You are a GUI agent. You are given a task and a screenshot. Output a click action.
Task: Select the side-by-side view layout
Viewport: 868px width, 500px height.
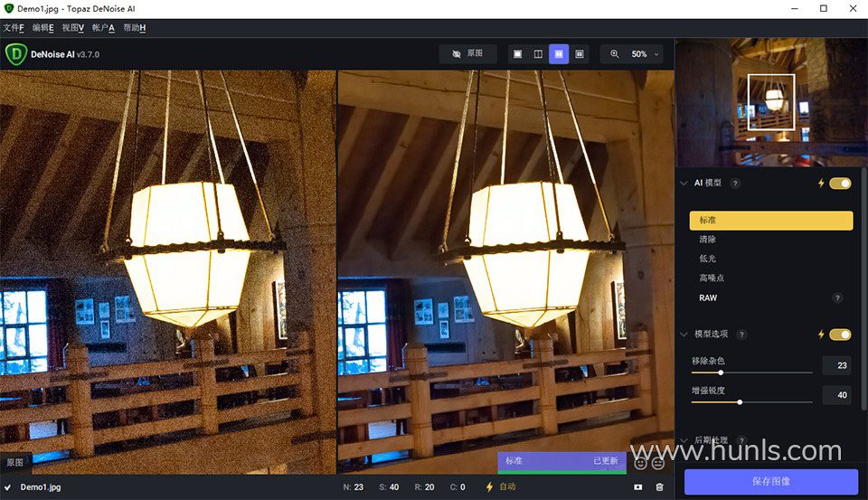[559, 53]
